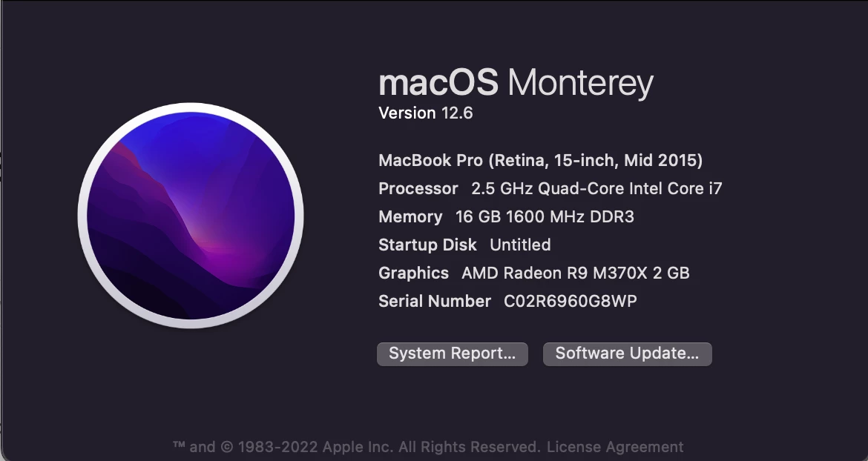Open the System Report button
Viewport: 868px width, 461px height.
point(453,354)
